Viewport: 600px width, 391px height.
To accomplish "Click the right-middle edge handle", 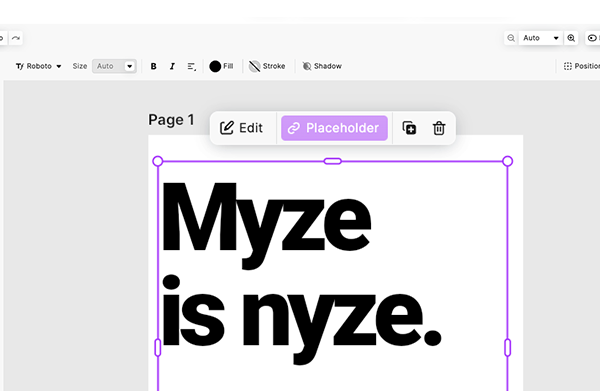I will tap(507, 347).
